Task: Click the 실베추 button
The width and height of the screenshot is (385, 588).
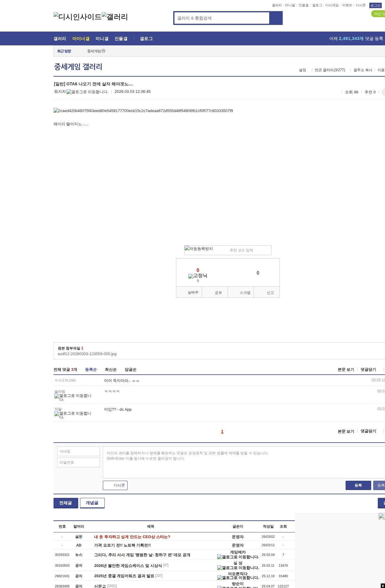Action: point(189,292)
